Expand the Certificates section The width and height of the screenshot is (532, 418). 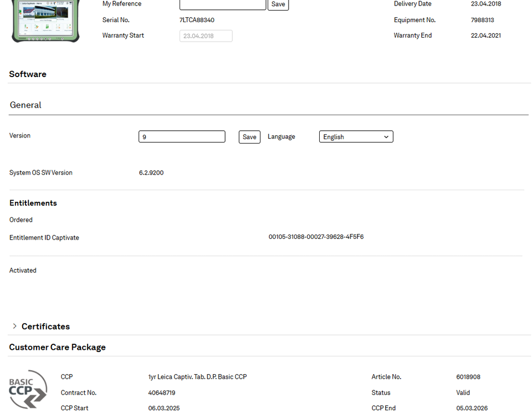click(46, 327)
